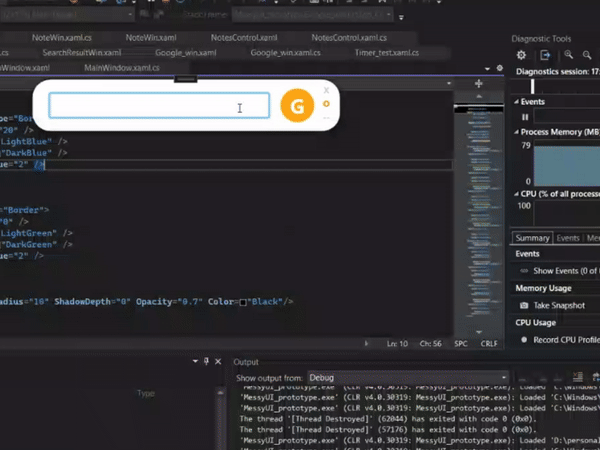
Task: Click the small orange circle in the popup
Action: pyautogui.click(x=326, y=104)
